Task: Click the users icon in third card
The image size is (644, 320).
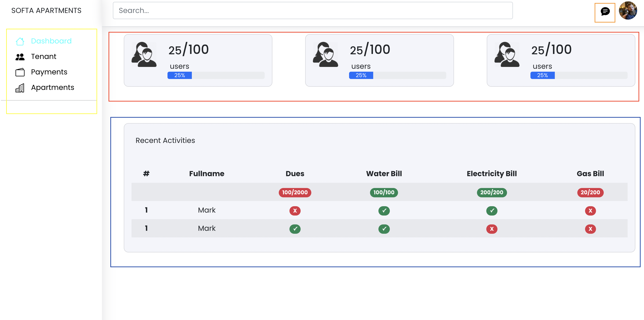Action: point(507,54)
